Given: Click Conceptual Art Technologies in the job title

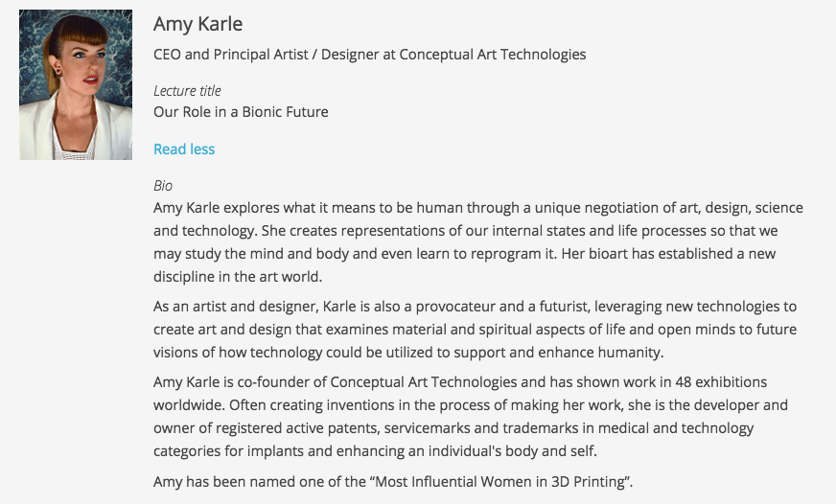Looking at the screenshot, I should [x=493, y=55].
